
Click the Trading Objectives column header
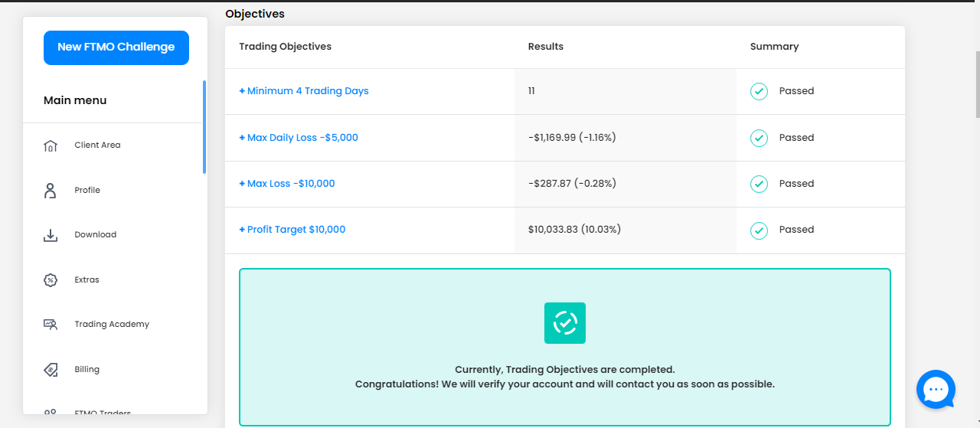tap(285, 47)
